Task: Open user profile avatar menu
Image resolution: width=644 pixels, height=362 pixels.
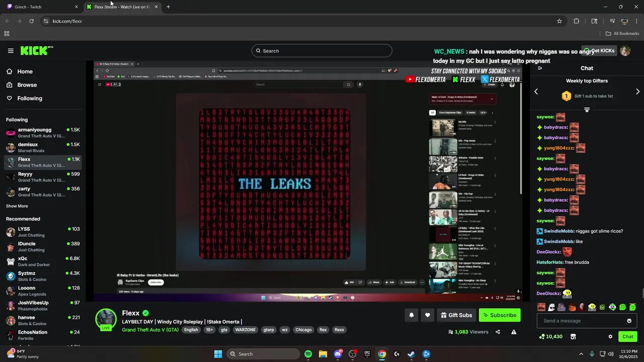Action: tap(625, 51)
